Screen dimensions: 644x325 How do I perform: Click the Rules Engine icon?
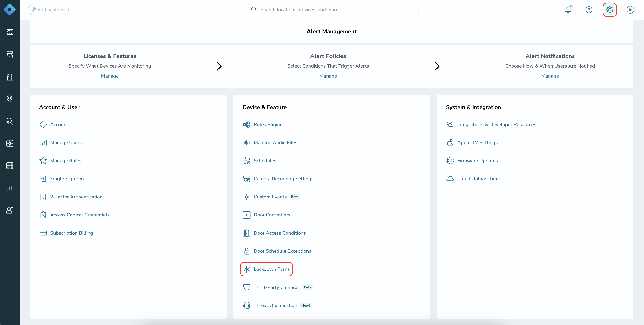tap(246, 125)
